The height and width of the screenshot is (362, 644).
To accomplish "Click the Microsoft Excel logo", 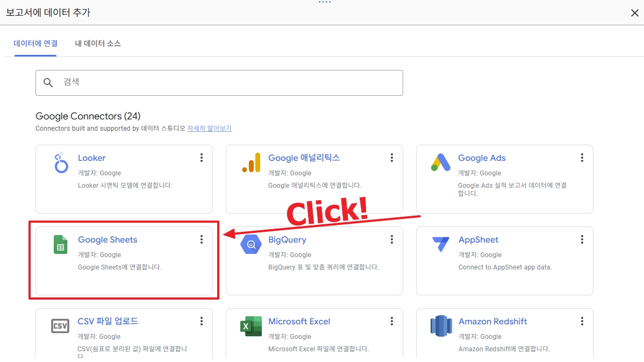I will click(x=251, y=326).
